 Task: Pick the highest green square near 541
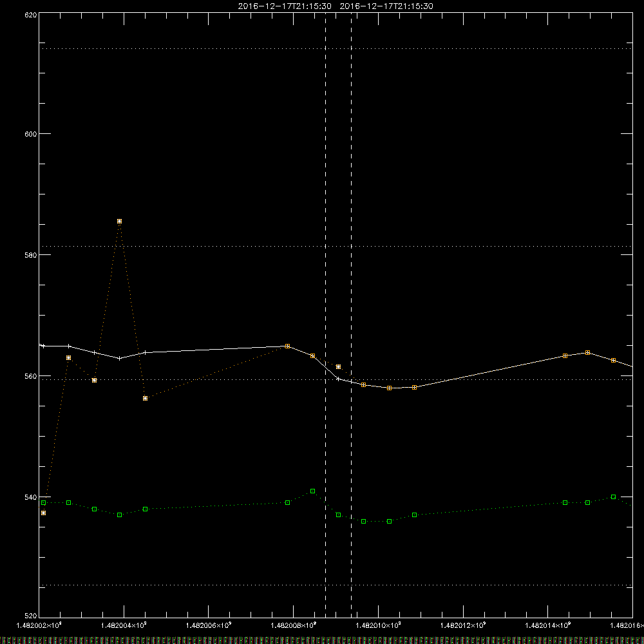[x=313, y=491]
